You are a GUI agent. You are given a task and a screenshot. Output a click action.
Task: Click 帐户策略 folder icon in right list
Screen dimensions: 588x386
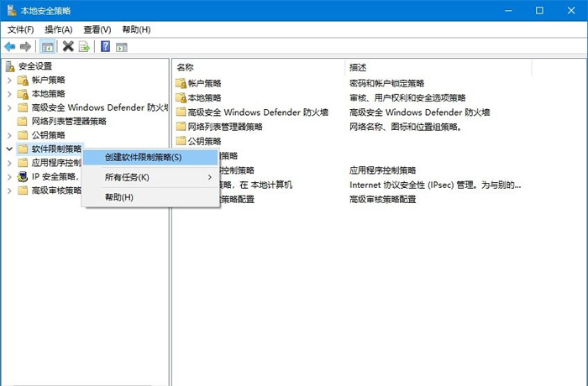[181, 83]
